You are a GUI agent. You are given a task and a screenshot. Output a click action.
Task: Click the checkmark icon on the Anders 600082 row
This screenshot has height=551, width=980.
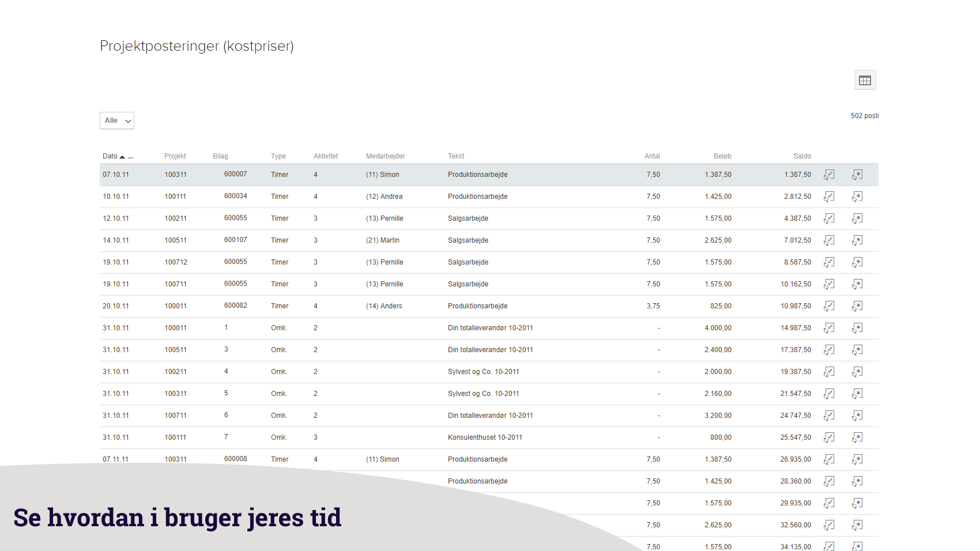829,306
